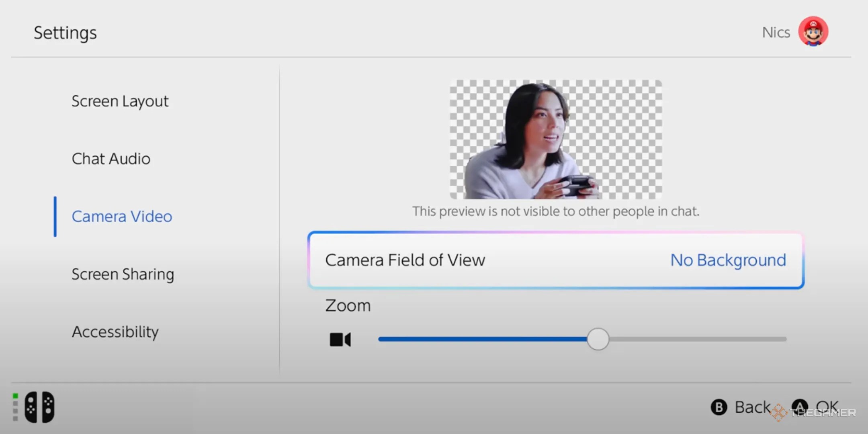Switch to Accessibility settings
This screenshot has width=868, height=434.
(115, 332)
